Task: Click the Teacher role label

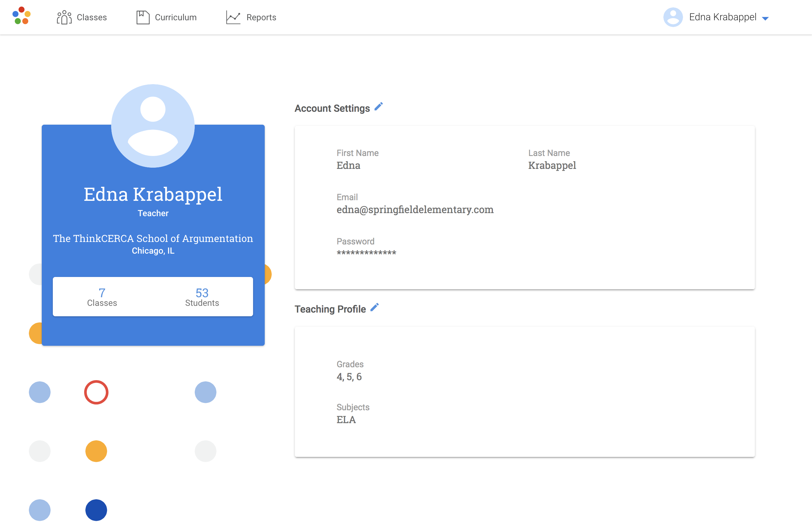Action: point(153,213)
